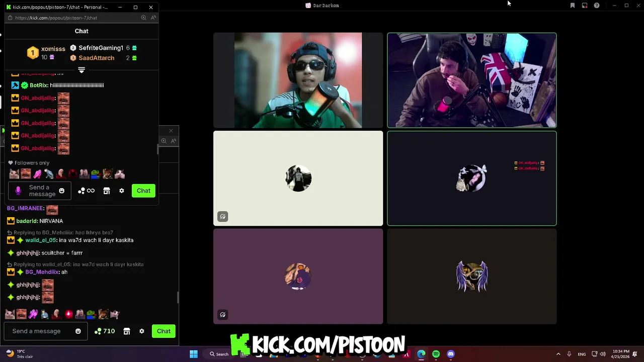Click the padlock site info icon
Image resolution: width=644 pixels, height=362 pixels.
tap(10, 18)
